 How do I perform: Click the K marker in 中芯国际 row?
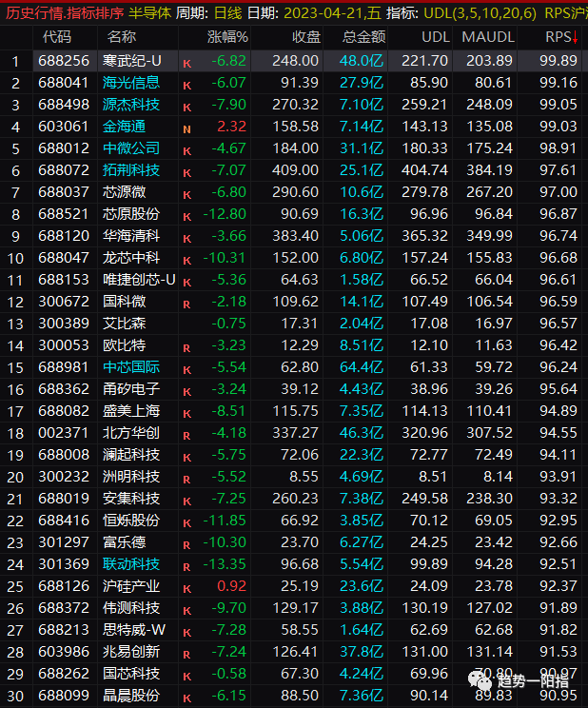[x=187, y=371]
